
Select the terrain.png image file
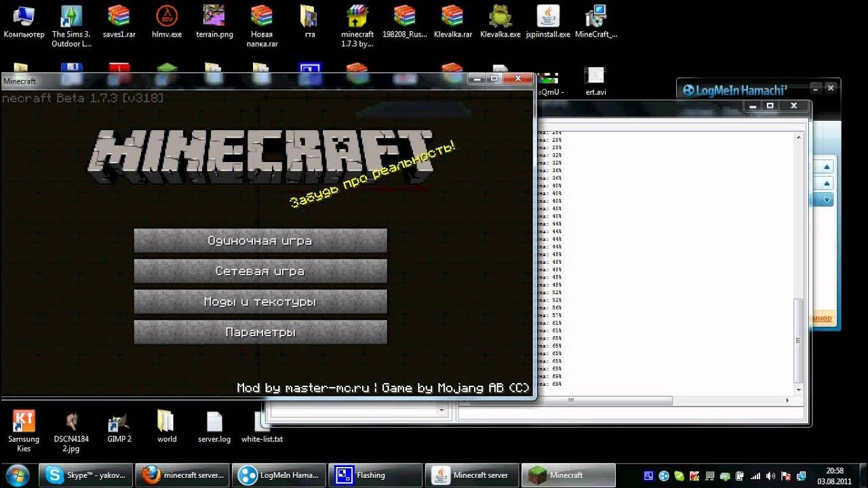pos(214,22)
